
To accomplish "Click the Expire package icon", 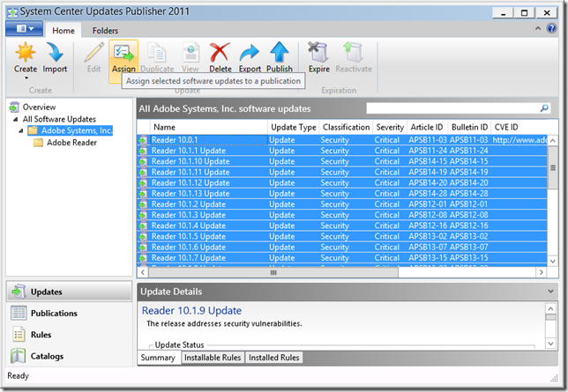I will (318, 52).
